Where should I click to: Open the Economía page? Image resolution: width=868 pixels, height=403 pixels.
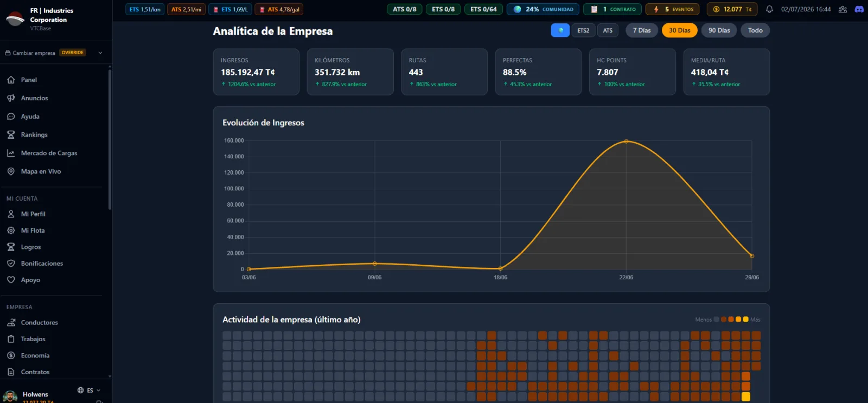[x=35, y=355]
